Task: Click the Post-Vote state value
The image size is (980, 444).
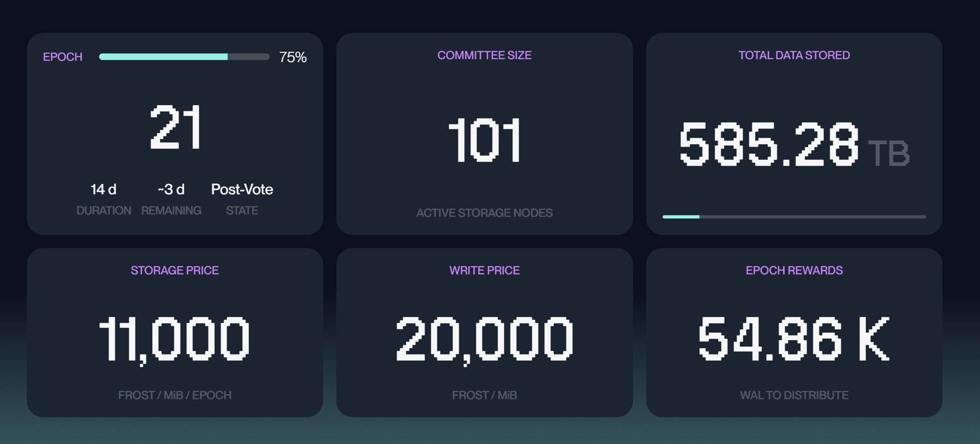Action: point(242,189)
